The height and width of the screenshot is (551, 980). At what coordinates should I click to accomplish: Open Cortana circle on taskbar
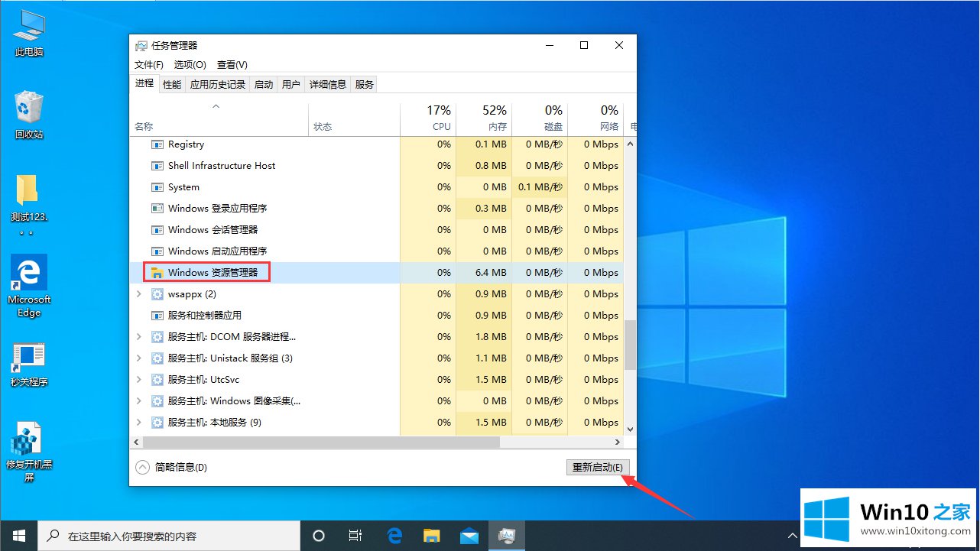320,536
